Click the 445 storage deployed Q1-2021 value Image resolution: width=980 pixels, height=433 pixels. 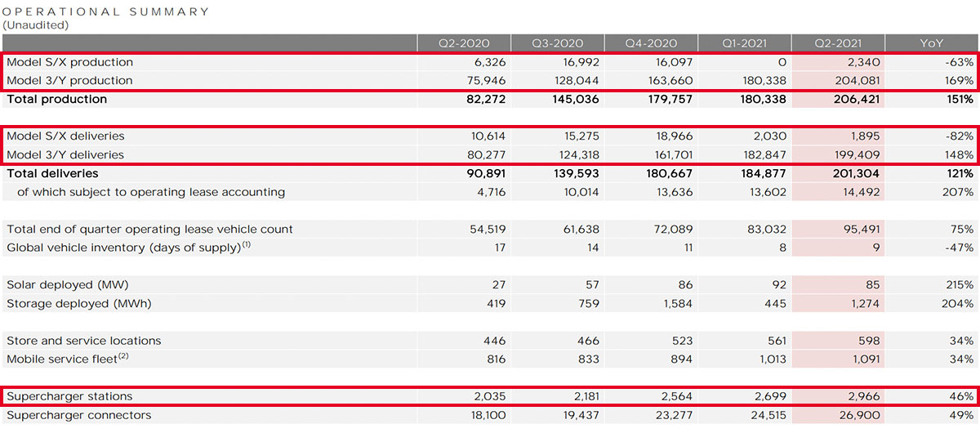tap(776, 304)
